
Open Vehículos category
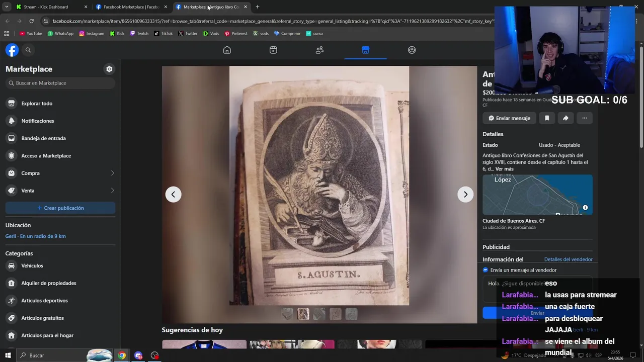(60, 265)
